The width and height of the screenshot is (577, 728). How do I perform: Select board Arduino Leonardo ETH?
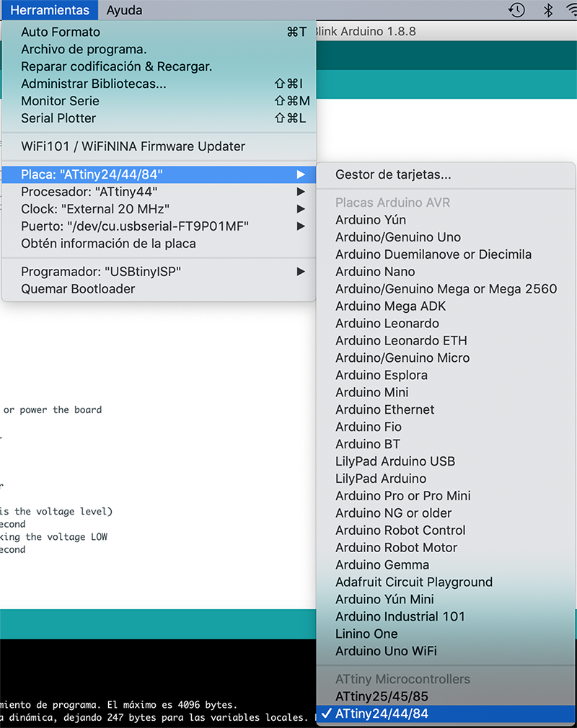click(446, 340)
